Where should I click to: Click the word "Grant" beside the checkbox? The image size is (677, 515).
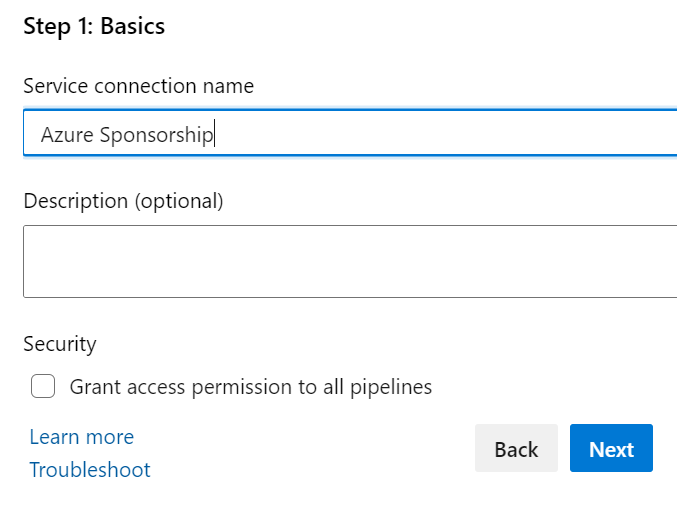coord(95,387)
